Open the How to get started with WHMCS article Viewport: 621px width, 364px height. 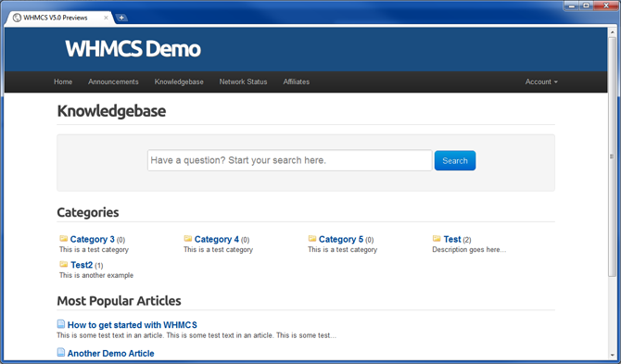pos(133,325)
